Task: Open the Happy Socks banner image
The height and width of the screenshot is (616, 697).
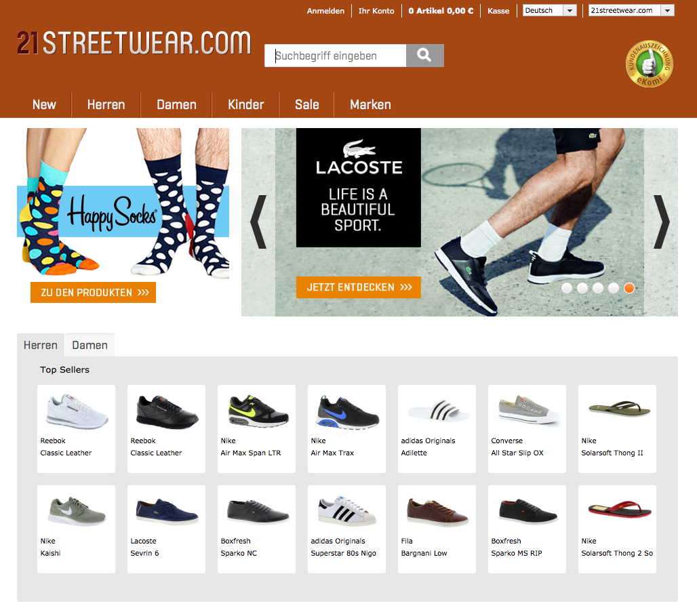Action: [123, 203]
